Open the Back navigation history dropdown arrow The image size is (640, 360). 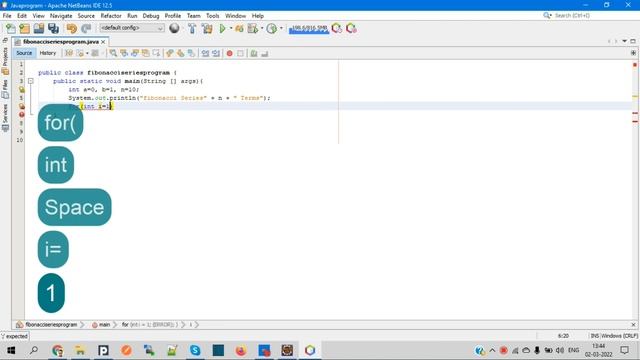pyautogui.click(x=87, y=53)
